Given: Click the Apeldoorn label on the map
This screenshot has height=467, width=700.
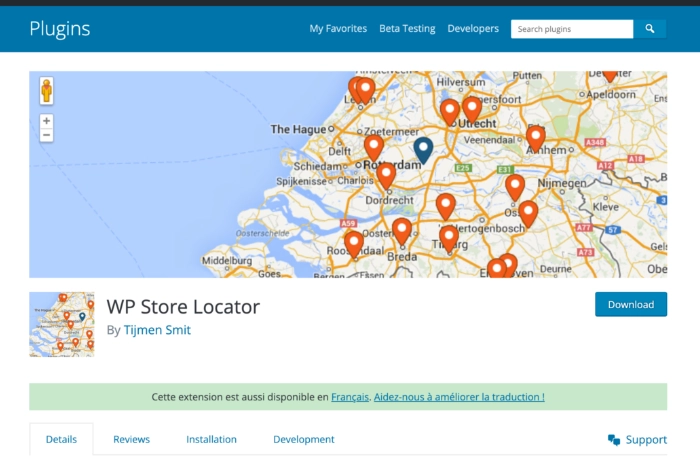Looking at the screenshot, I should point(611,95).
